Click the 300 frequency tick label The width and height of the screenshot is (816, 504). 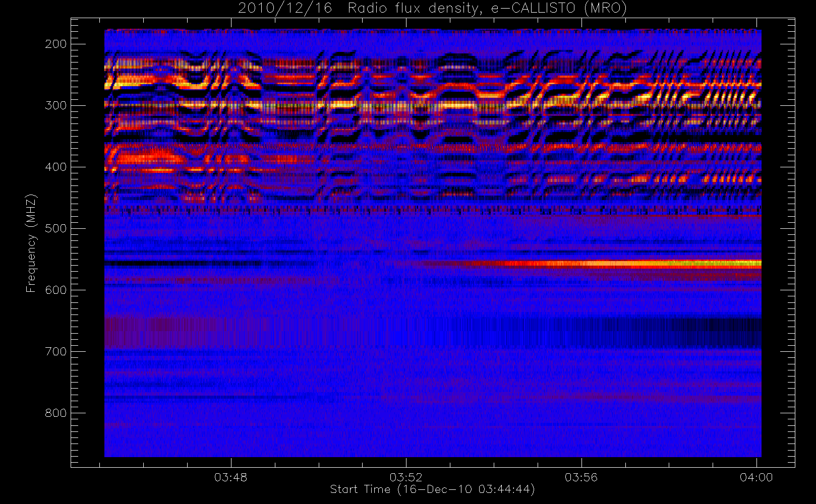(x=55, y=105)
